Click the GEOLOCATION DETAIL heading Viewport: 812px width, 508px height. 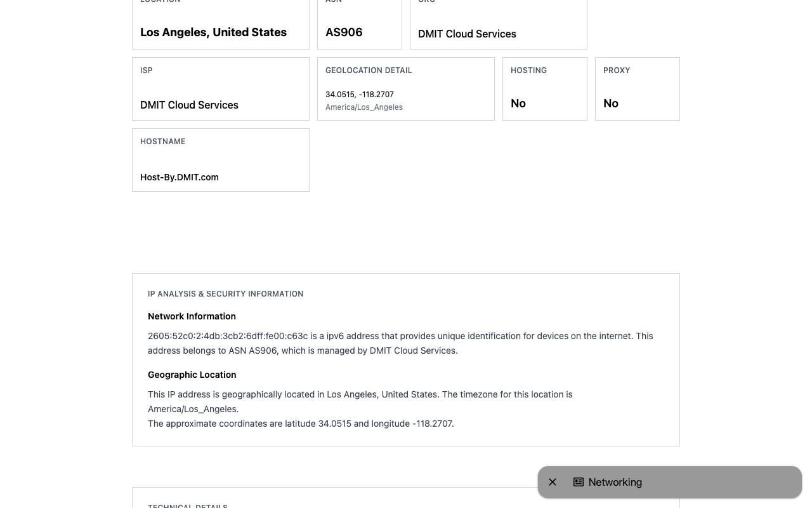click(369, 70)
